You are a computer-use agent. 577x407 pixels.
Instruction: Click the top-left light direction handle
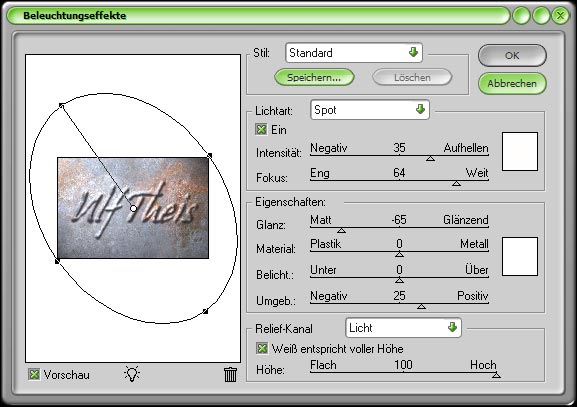(61, 106)
